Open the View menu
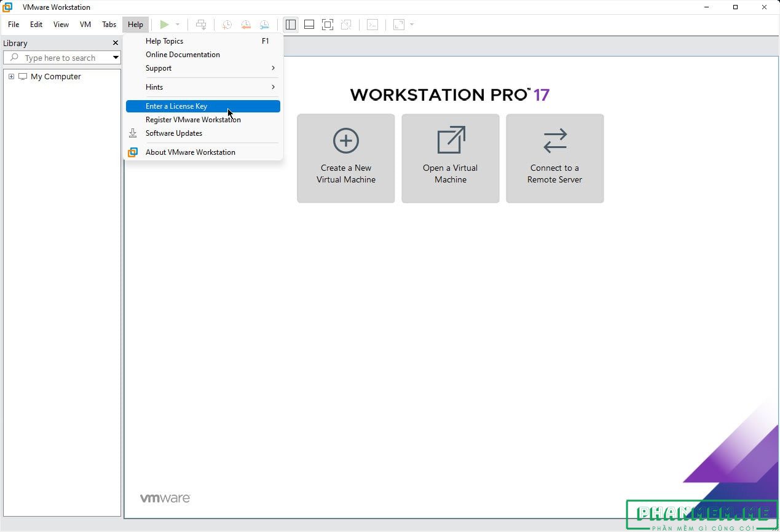Viewport: 780px width, 532px height. [61, 25]
